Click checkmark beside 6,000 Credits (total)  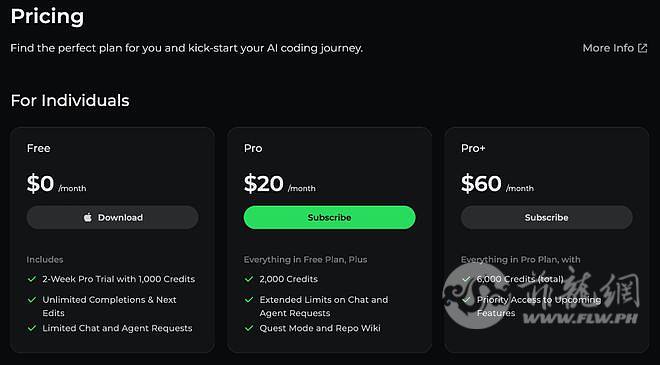point(466,279)
